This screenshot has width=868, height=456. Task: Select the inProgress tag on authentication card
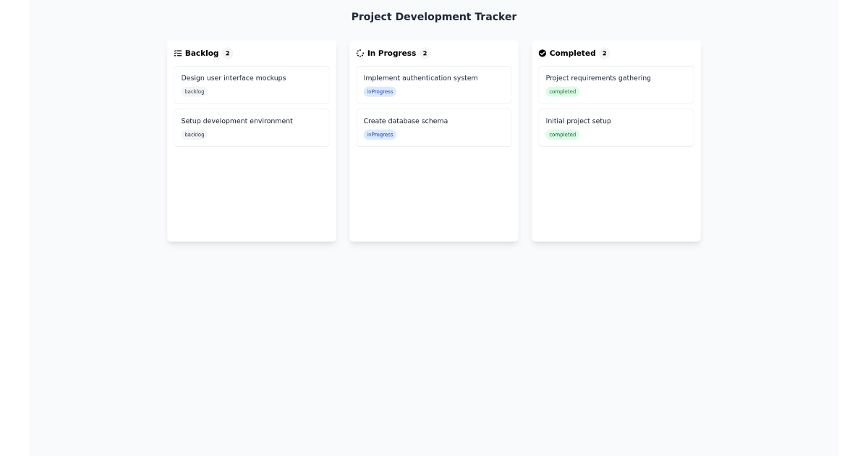coord(380,91)
